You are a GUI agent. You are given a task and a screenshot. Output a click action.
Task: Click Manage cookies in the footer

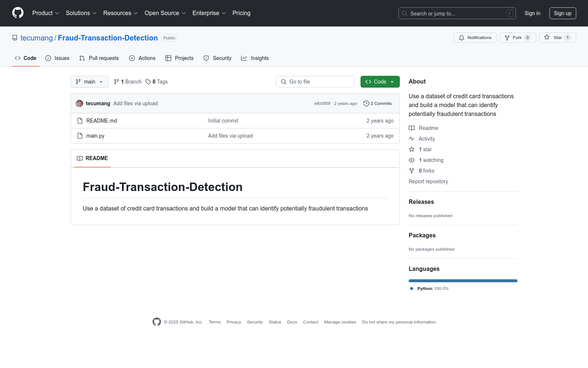340,322
